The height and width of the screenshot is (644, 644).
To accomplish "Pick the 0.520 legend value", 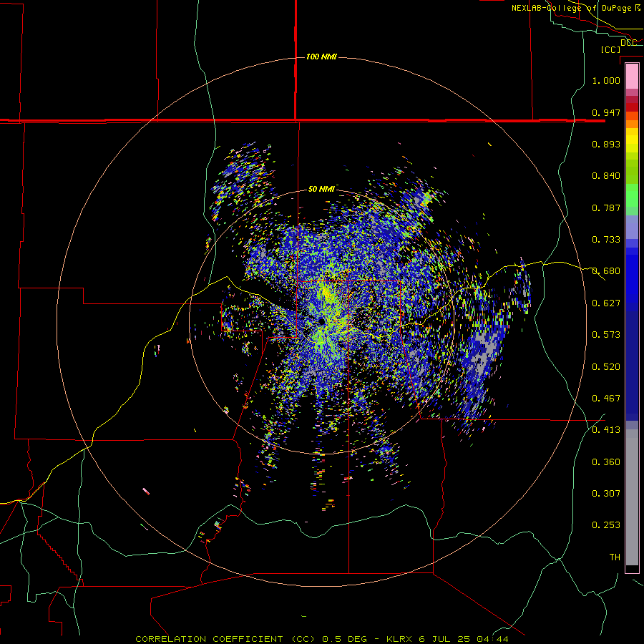I will point(606,366).
